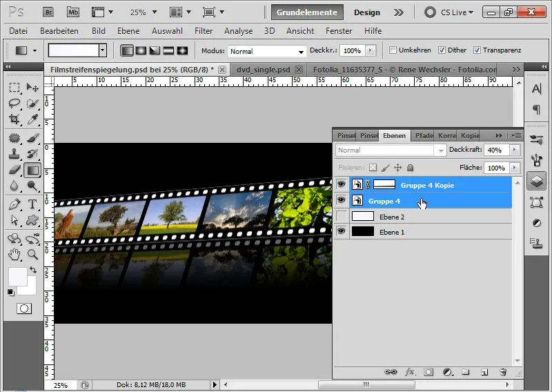
Task: Toggle lock all for layer
Action: (x=410, y=168)
